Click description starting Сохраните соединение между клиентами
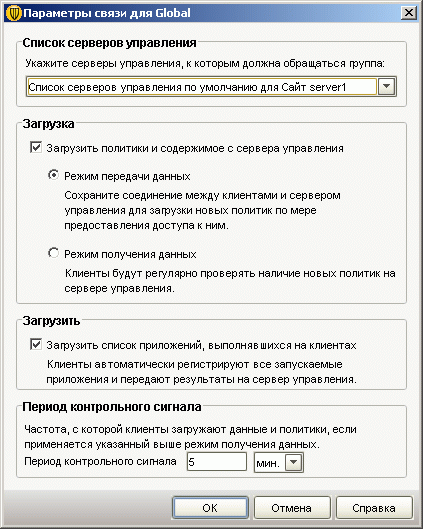Viewport: 423px width, 529px height. (x=202, y=210)
